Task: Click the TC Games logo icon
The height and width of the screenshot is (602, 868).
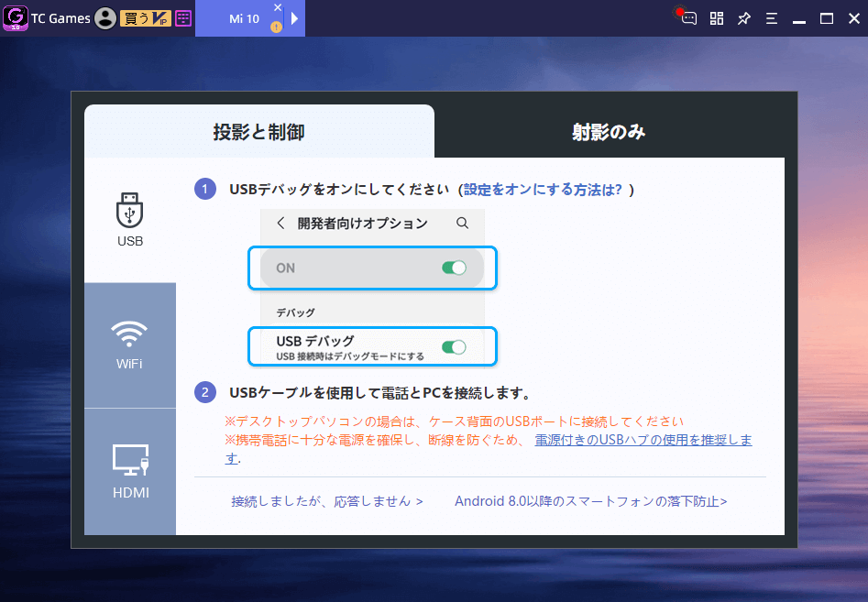Action: [x=15, y=18]
